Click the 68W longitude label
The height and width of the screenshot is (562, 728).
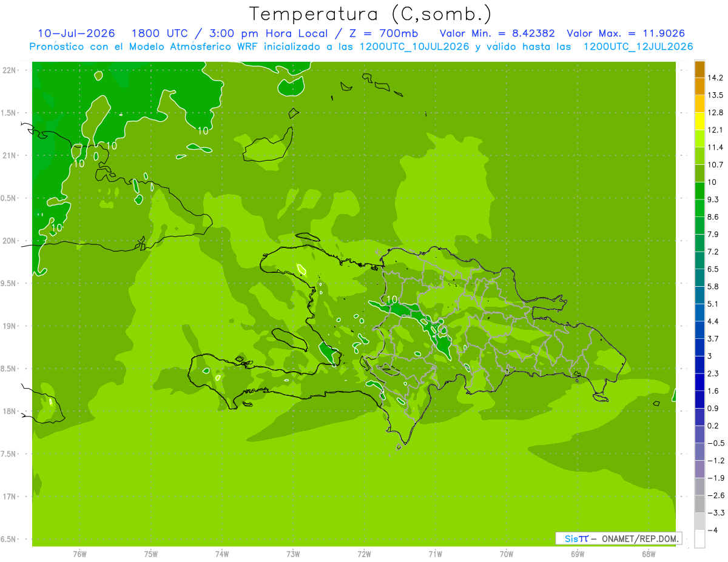(x=649, y=554)
